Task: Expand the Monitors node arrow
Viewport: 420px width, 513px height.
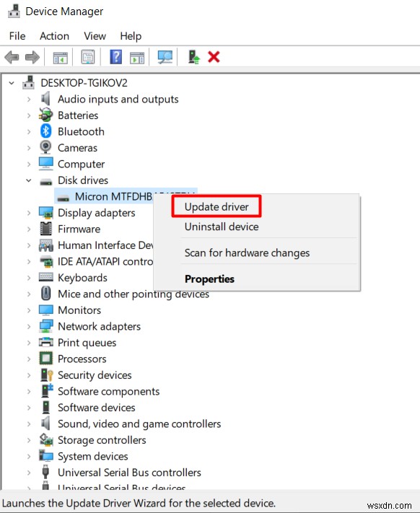Action: pyautogui.click(x=29, y=310)
